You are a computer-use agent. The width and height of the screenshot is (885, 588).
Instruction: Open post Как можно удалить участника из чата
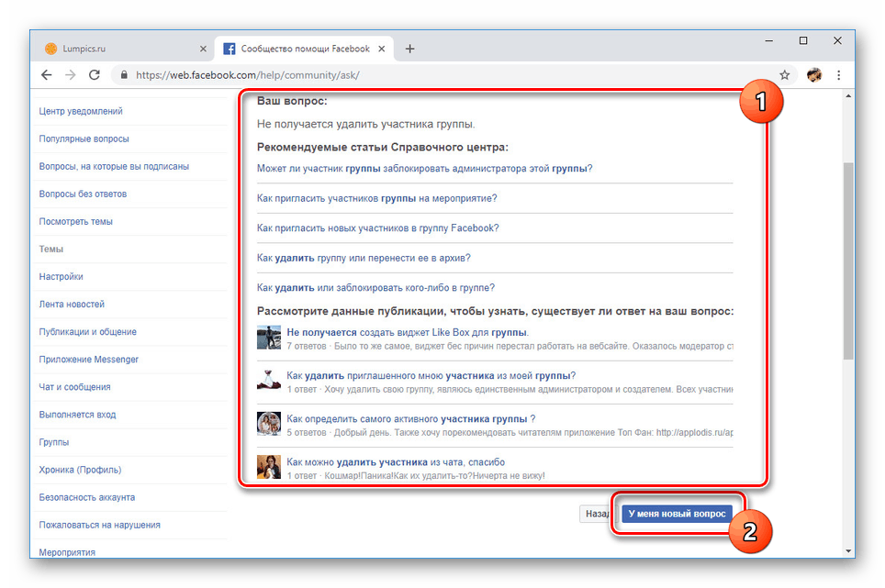coord(396,462)
